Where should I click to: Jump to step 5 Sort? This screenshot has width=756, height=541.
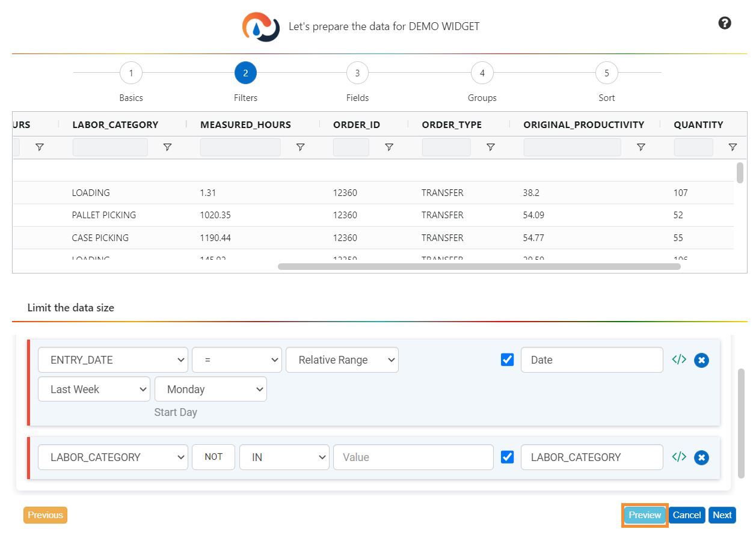606,73
